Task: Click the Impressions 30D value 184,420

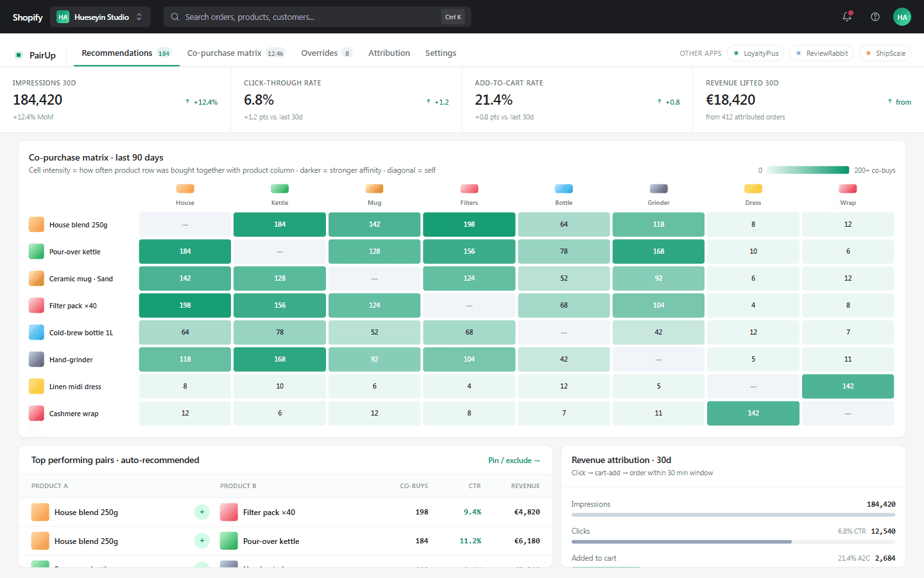Action: [38, 100]
